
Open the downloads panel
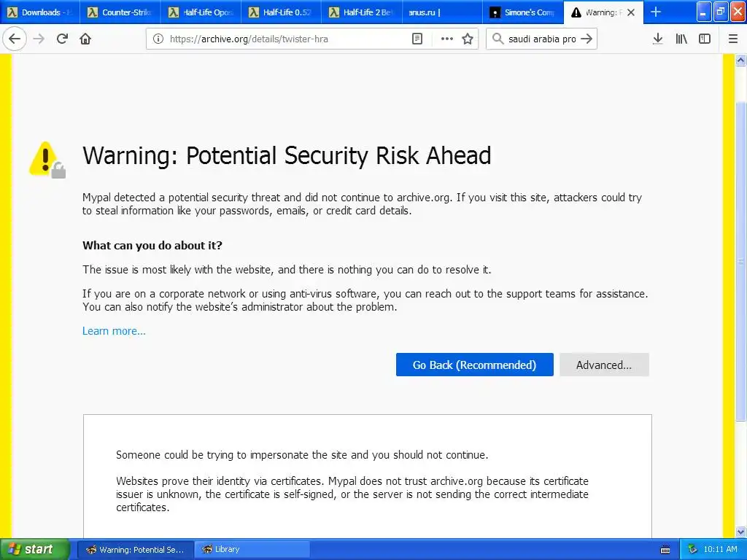point(658,39)
